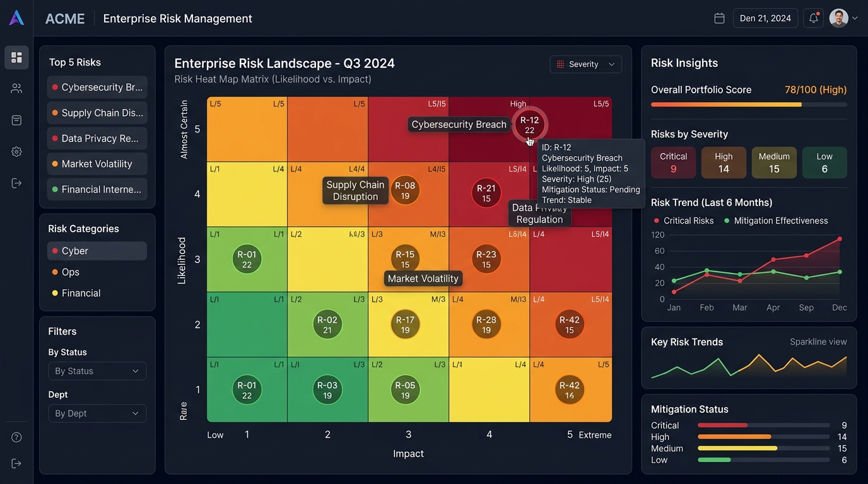
Task: Open the dashboard grid view in sidebar
Action: point(16,57)
